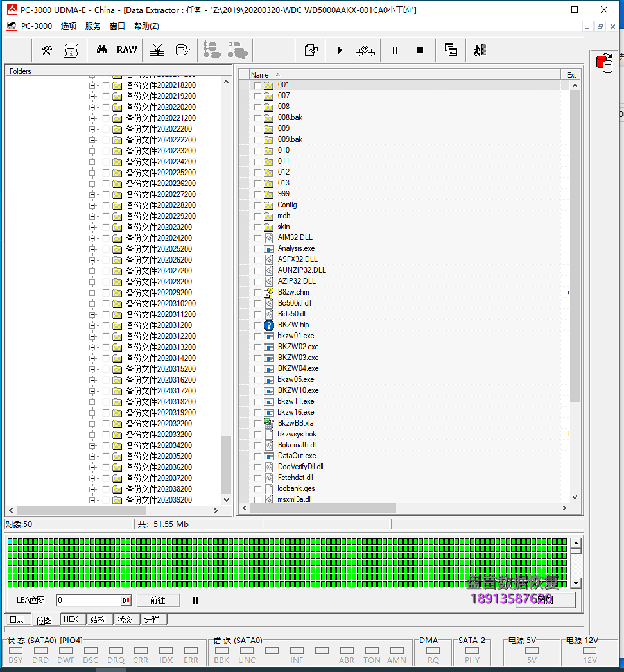Open the 窗口 menu
This screenshot has height=672, width=624.
point(117,26)
